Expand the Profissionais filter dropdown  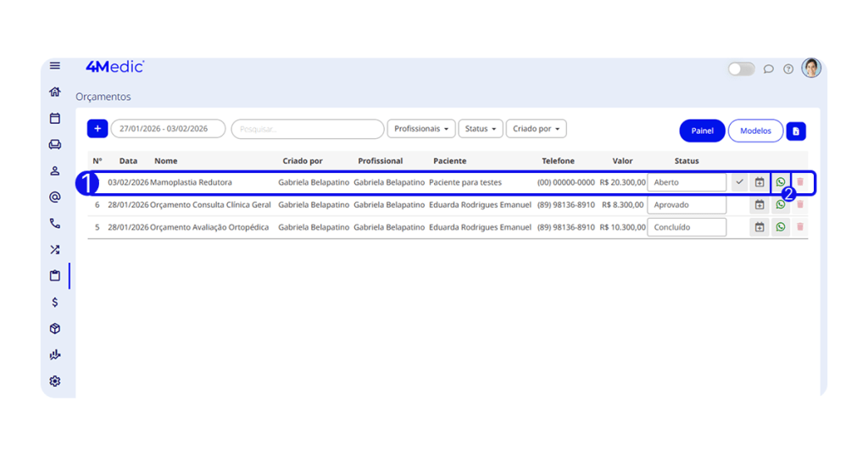click(421, 129)
